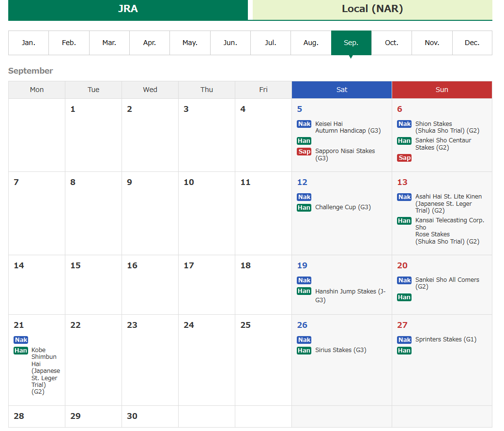Open Keisei Hai Autumn Handicap (G3) race
Viewport: 504px width, 431px height.
(x=348, y=127)
